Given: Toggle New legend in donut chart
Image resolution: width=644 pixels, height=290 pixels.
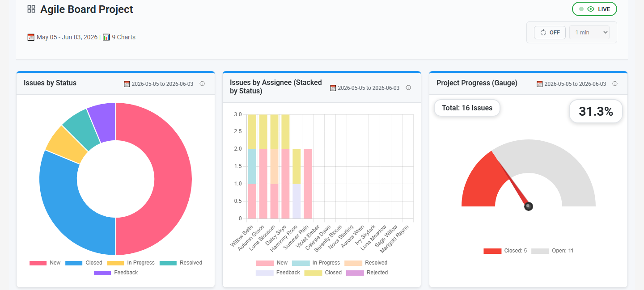Looking at the screenshot, I should pyautogui.click(x=45, y=263).
